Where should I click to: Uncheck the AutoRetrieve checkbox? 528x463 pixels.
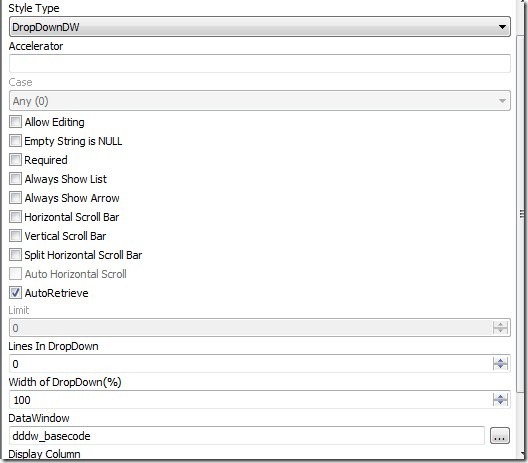click(15, 293)
